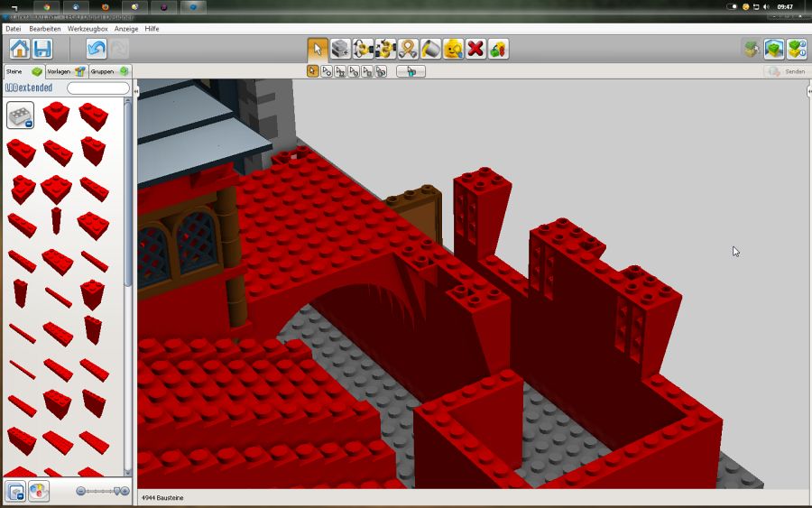Choose the Paint bucket tool

coord(430,49)
